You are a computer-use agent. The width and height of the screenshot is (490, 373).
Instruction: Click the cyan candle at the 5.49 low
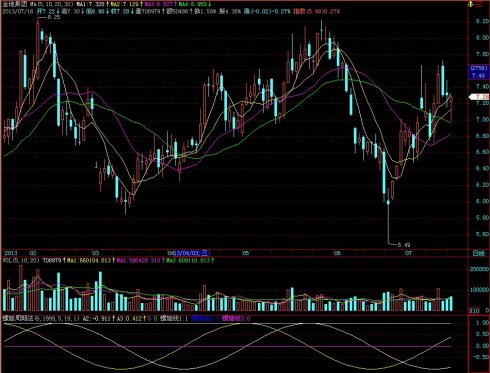(388, 202)
